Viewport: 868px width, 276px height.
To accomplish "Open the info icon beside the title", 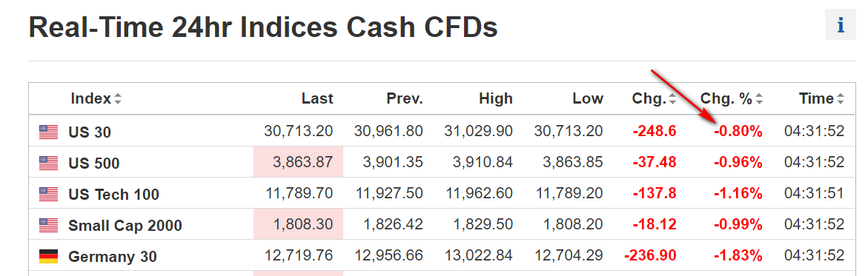I will coord(841,25).
